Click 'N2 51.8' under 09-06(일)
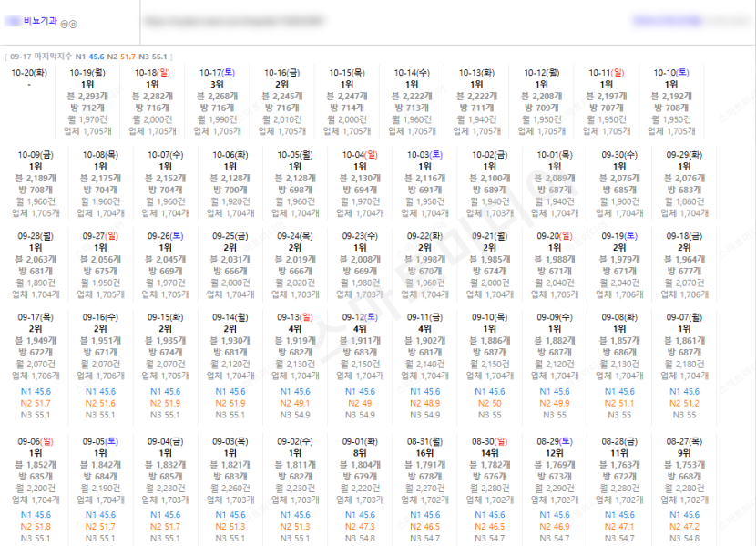This screenshot has width=756, height=546. (x=36, y=526)
